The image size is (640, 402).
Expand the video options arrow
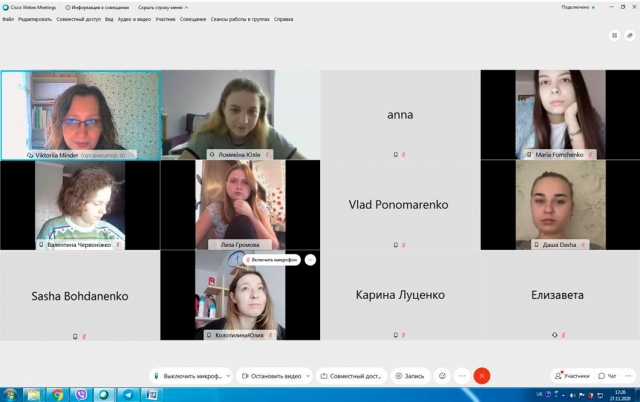click(308, 376)
